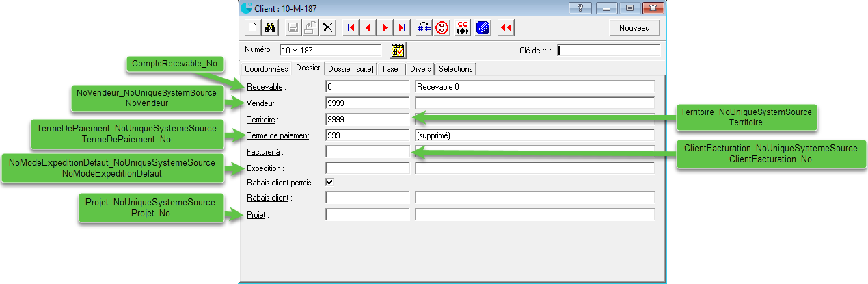Delete record with the X icon
The width and height of the screenshot is (868, 284).
pyautogui.click(x=328, y=28)
